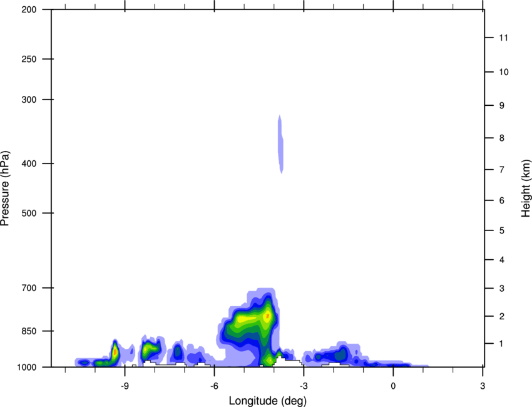532x407 pixels.
Task: Click the -6 longitude tick label
Action: 214,386
